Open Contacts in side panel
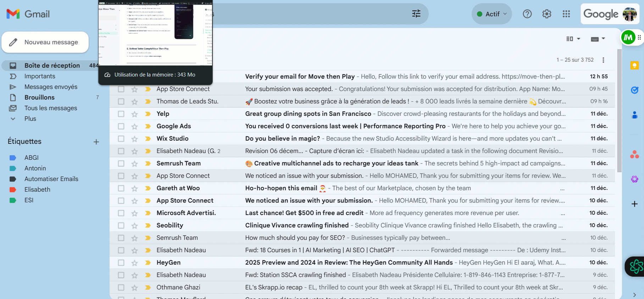Screen dimensions: 644x299 click(634, 115)
